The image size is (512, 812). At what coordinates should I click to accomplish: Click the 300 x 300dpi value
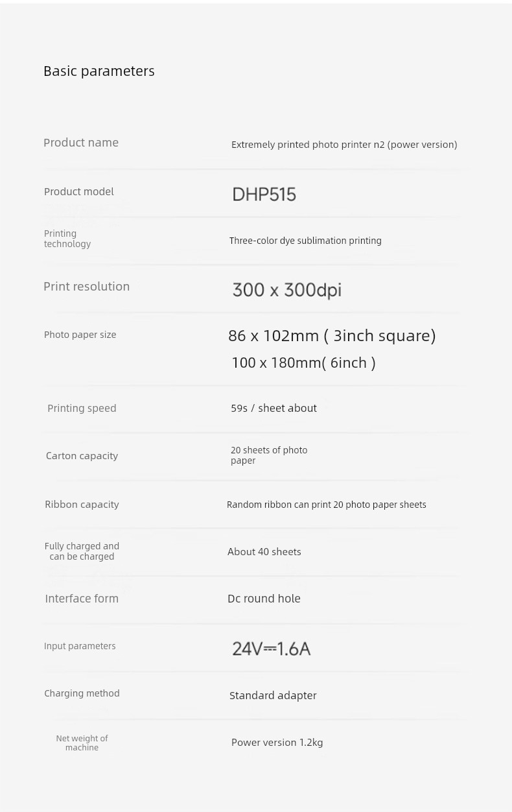286,290
